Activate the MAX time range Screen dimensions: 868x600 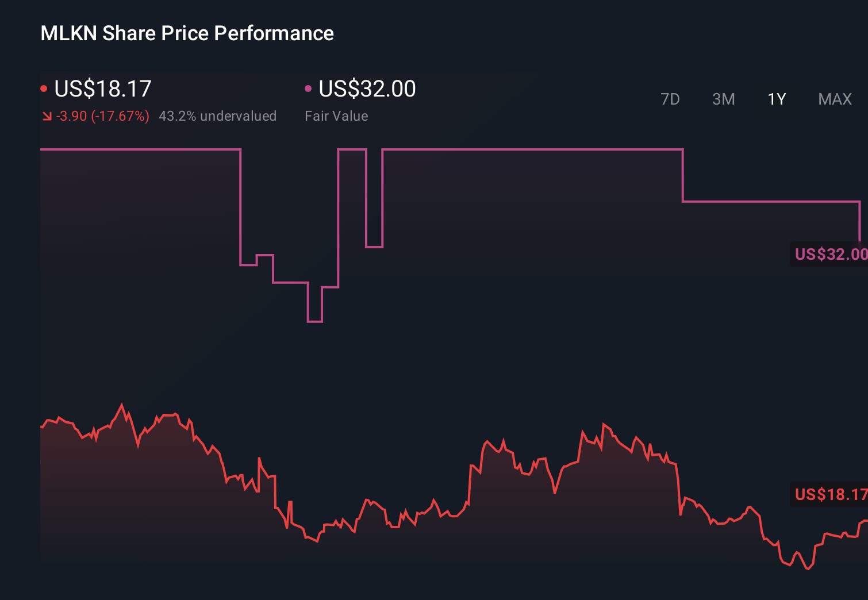tap(835, 99)
